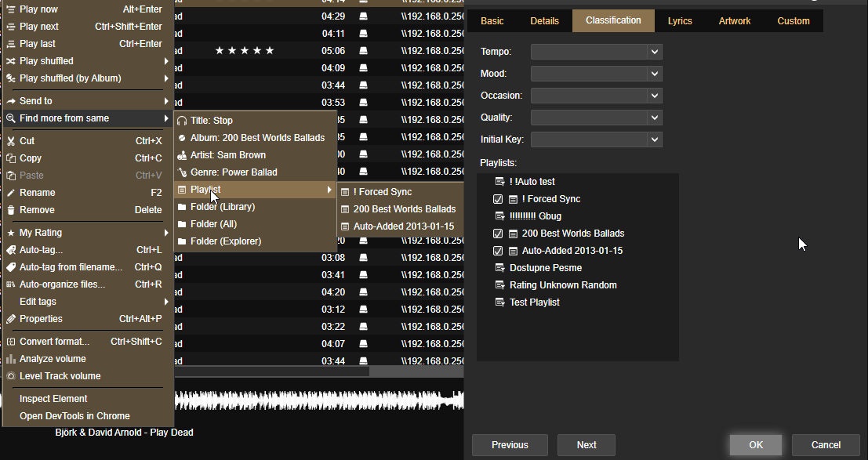Click the scissors icon for Cut
The height and width of the screenshot is (460, 868).
(x=11, y=141)
